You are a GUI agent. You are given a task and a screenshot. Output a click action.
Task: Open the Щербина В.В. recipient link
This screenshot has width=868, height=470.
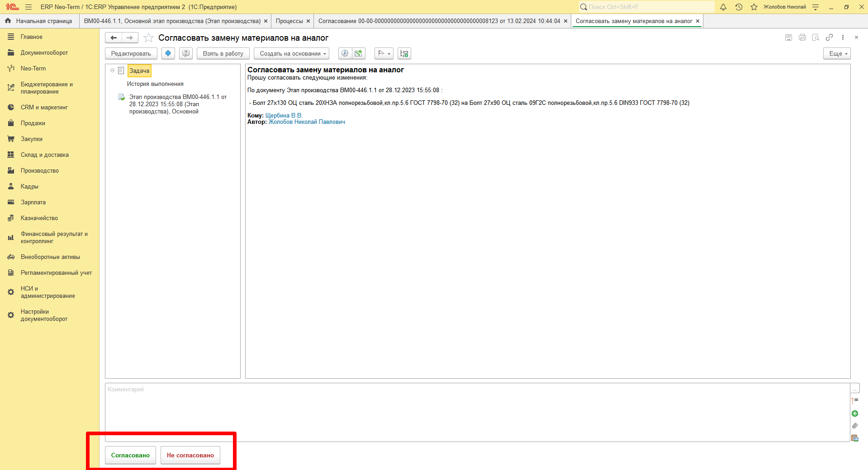pos(284,115)
